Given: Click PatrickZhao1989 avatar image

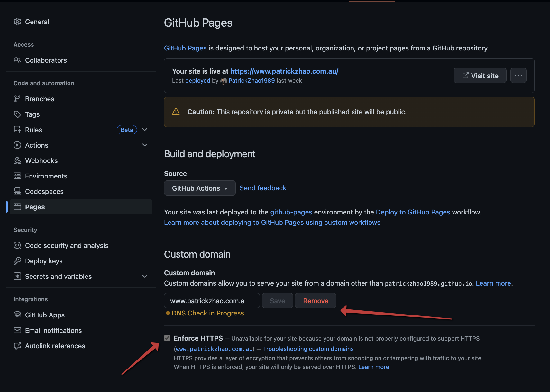Looking at the screenshot, I should [x=224, y=81].
